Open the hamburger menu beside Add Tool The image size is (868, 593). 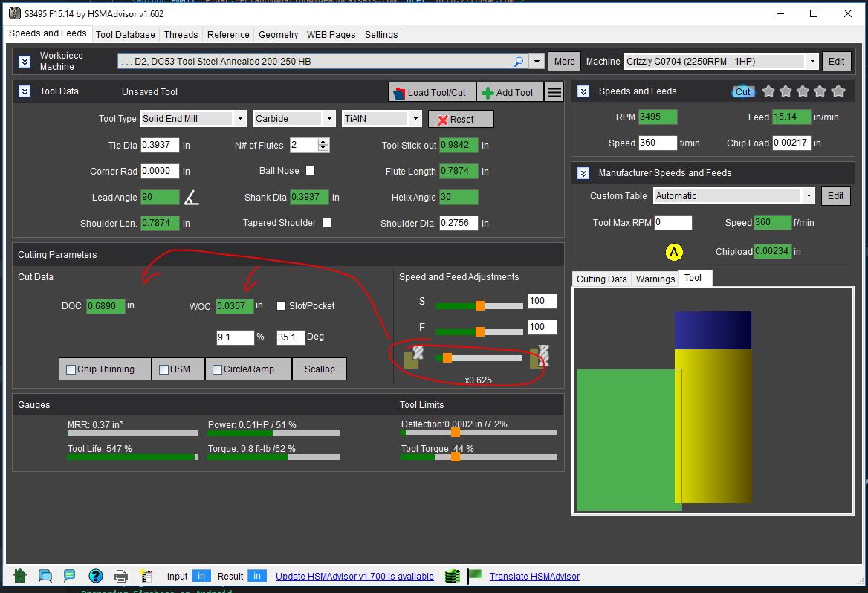[x=554, y=92]
